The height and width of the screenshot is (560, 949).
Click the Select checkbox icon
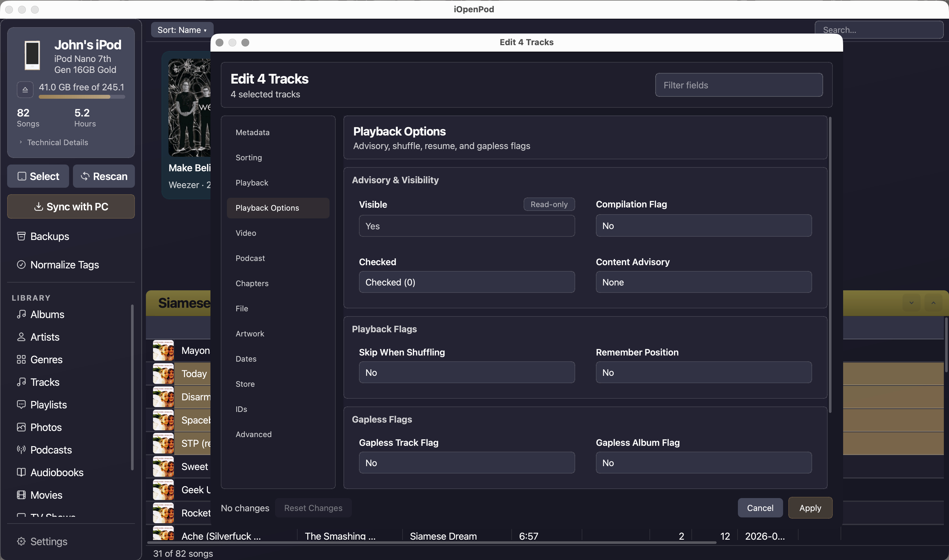pos(22,176)
